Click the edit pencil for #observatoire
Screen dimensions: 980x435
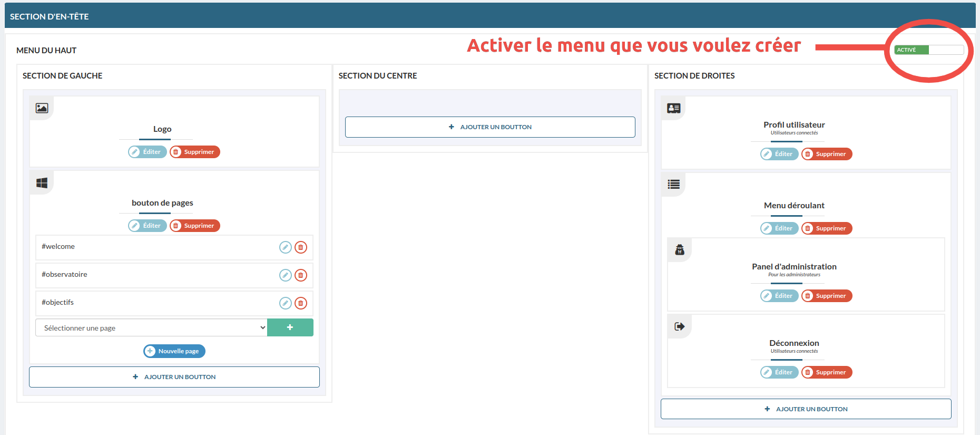pos(285,275)
